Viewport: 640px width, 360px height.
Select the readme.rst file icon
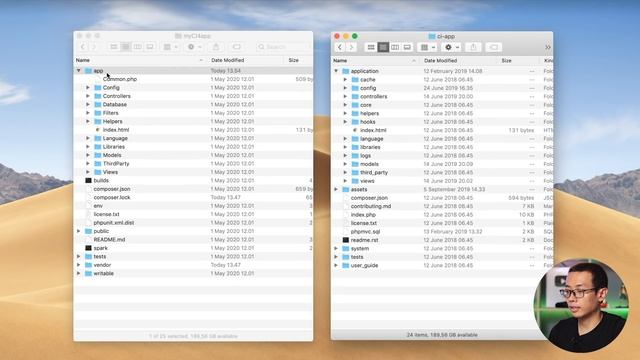346,240
